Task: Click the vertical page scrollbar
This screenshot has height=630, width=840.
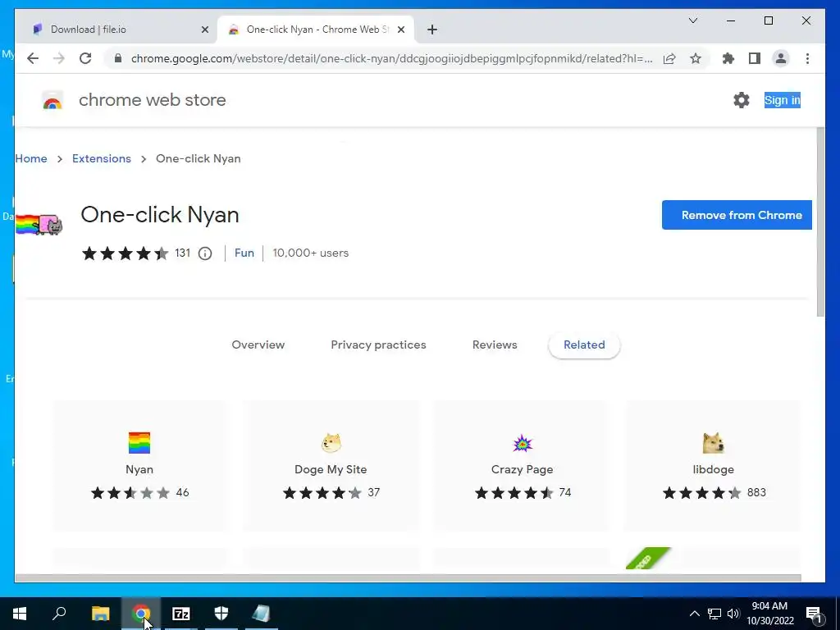Action: tap(820, 222)
